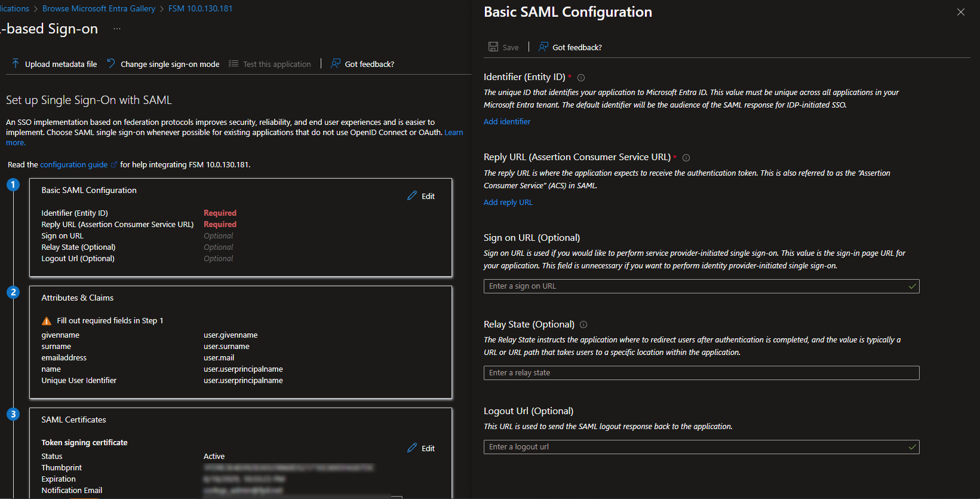Open Got feedback in SAML configuration panel
The image size is (980, 499).
[576, 47]
